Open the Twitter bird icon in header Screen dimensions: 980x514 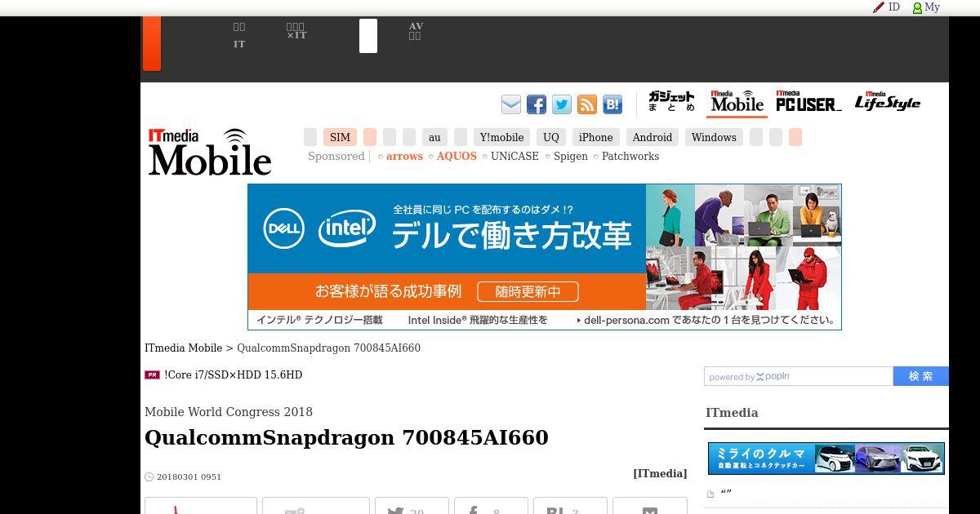coord(562,104)
